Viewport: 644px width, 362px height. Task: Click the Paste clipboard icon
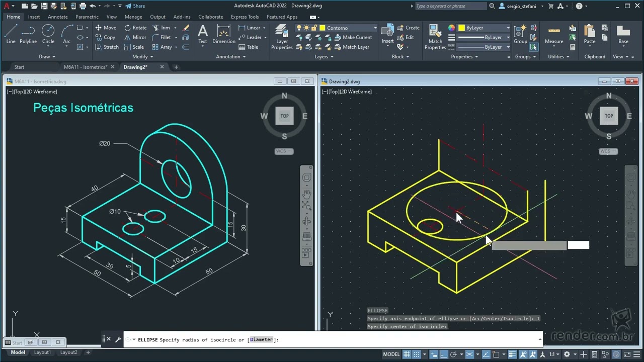pyautogui.click(x=590, y=34)
